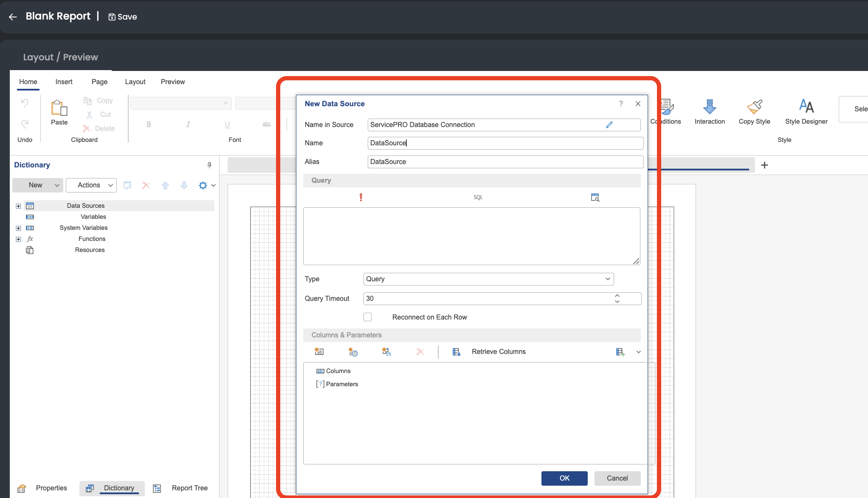
Task: Click the red exclamation error icon in Query
Action: tap(361, 198)
